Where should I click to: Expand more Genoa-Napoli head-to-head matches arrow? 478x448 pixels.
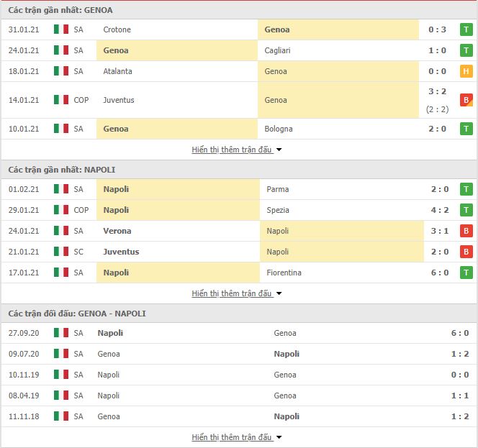tap(279, 437)
